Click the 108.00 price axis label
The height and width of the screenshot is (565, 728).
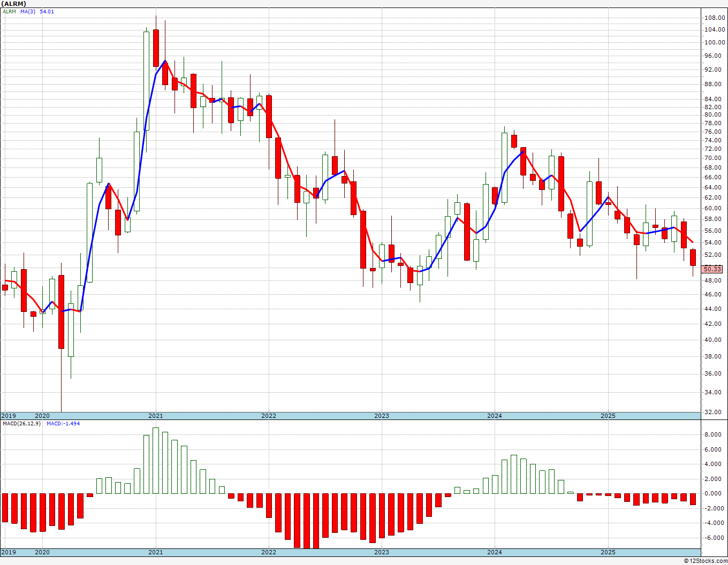pos(715,18)
